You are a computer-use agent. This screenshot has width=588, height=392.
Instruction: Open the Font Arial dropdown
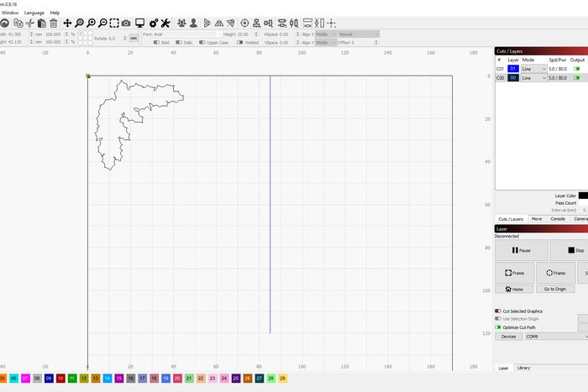[189, 34]
